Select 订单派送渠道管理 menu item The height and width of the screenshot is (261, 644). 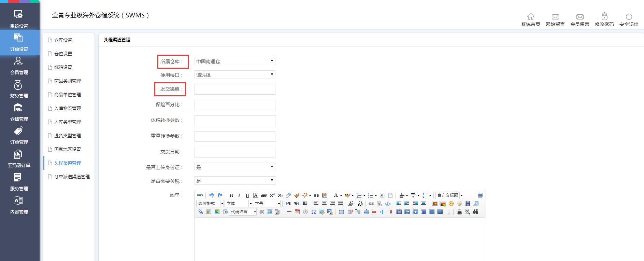click(x=72, y=177)
